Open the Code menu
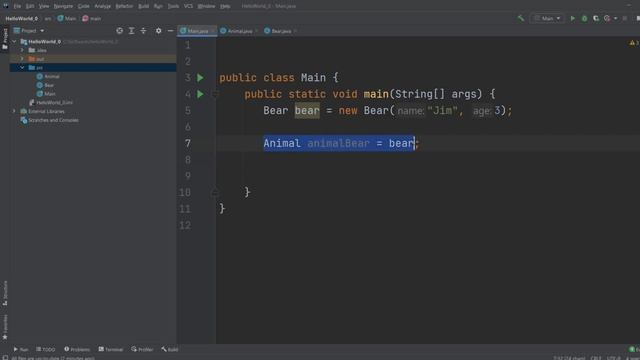This screenshot has height=360, width=640. [83, 6]
